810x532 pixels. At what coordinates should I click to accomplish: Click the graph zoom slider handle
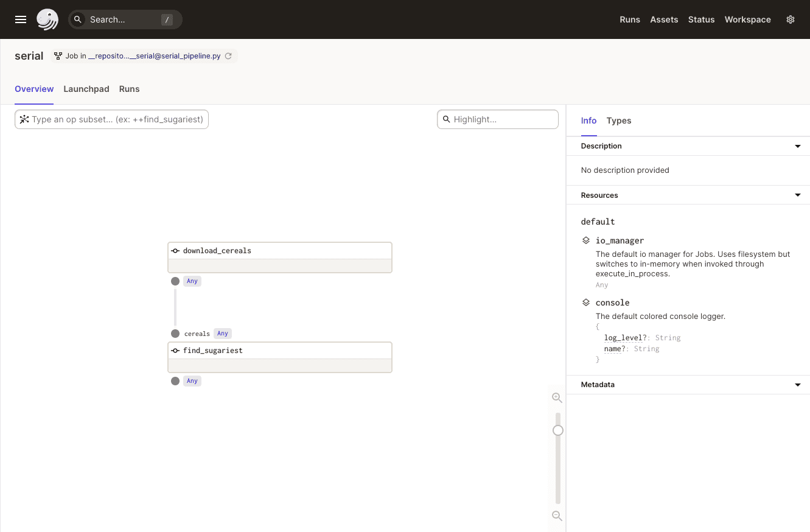tap(558, 430)
